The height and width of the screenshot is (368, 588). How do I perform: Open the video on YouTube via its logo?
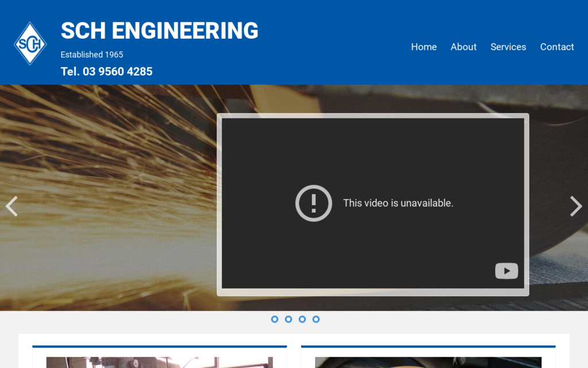[506, 271]
